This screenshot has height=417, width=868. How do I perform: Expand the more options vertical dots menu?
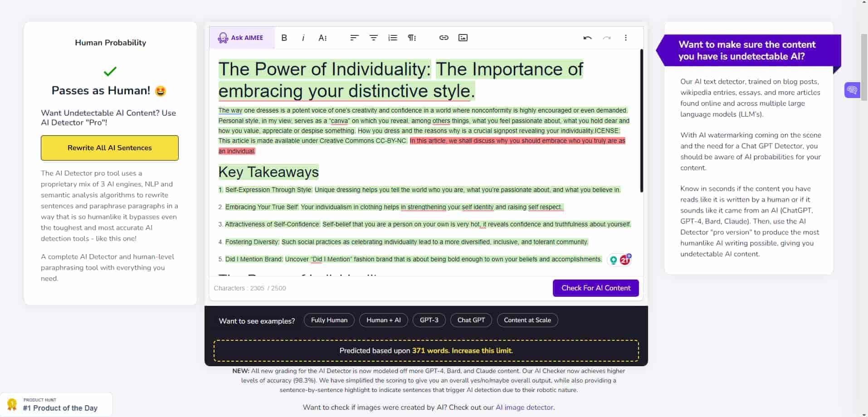point(625,38)
